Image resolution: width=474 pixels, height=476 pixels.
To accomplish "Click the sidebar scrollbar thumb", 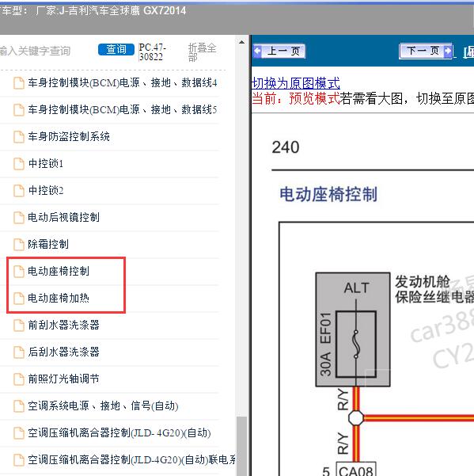I will 241,445.
